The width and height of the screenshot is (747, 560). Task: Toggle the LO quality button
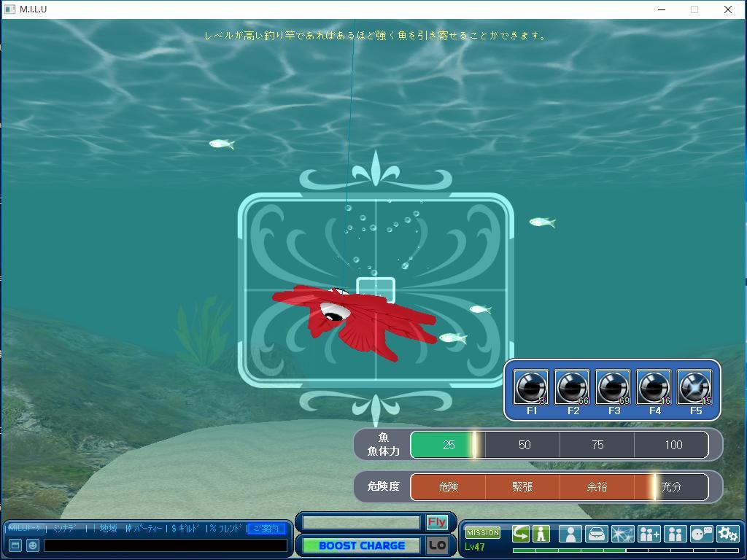tap(437, 545)
